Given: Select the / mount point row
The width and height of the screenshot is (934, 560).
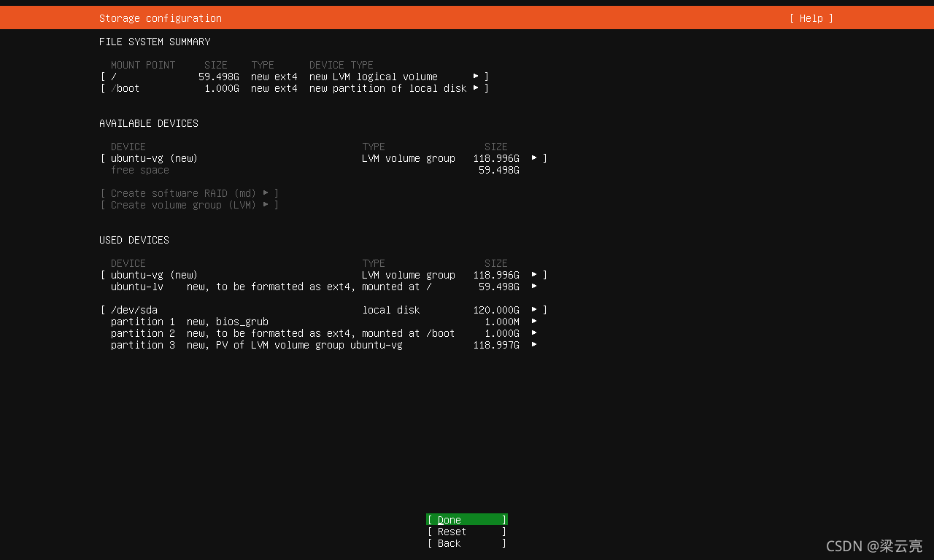Looking at the screenshot, I should [295, 77].
